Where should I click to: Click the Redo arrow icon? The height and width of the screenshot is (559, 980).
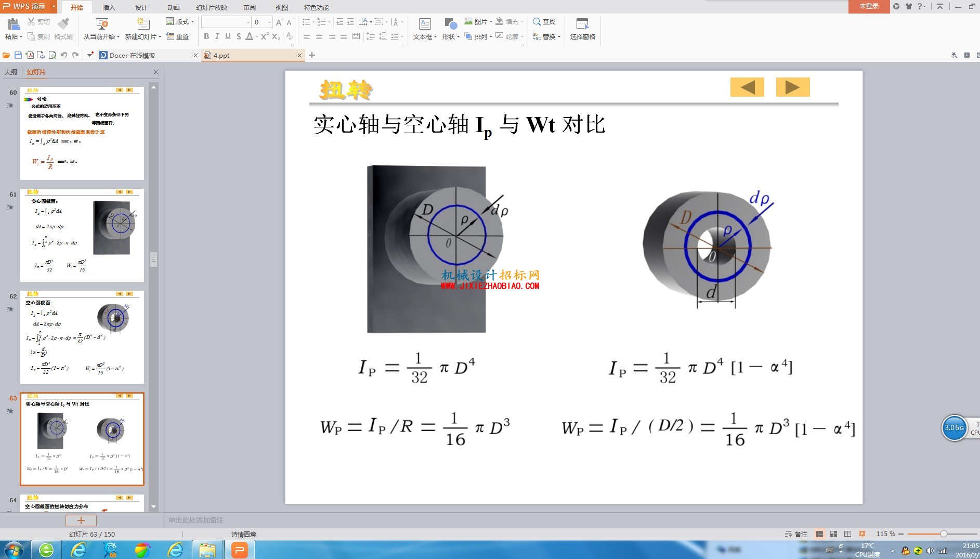click(75, 55)
